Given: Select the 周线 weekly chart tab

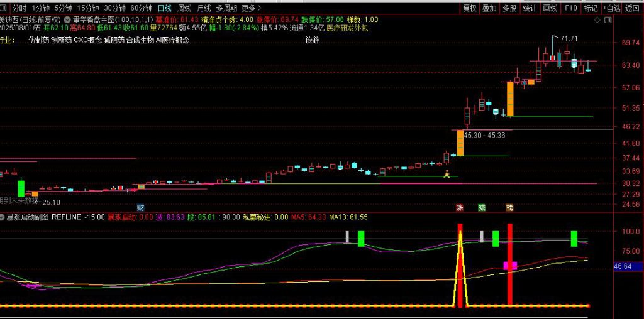Looking at the screenshot, I should click(184, 8).
